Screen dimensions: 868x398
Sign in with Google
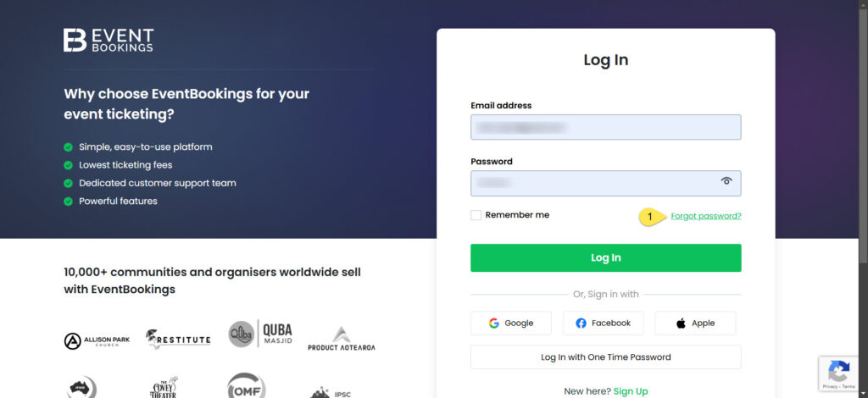click(x=511, y=323)
